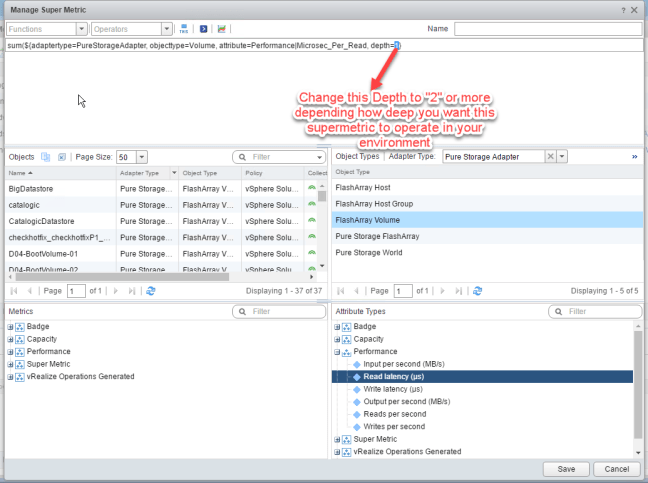Click the help question mark icon
Image resolution: width=648 pixels, height=483 pixels.
pyautogui.click(x=621, y=9)
